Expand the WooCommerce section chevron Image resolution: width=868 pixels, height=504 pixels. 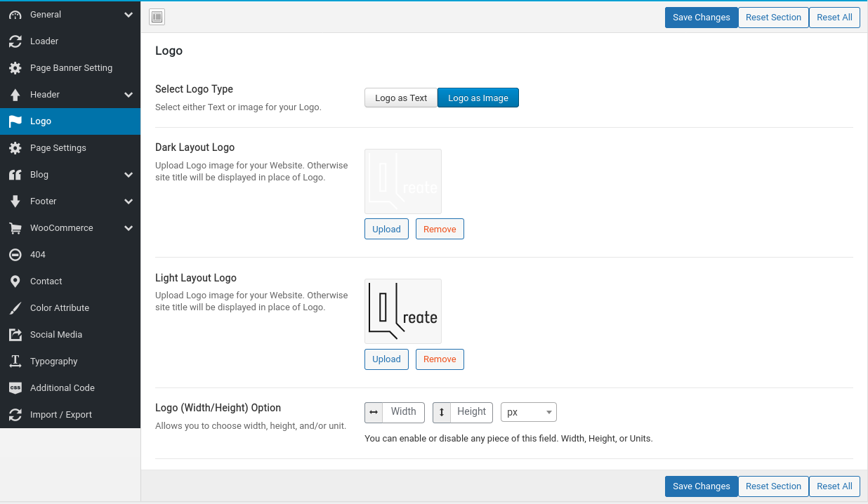[129, 228]
